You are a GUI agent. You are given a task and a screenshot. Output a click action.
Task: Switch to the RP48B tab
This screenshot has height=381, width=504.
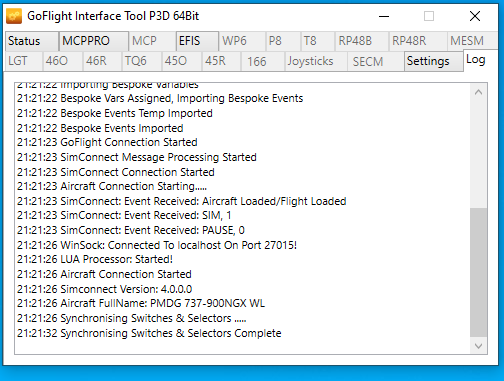tap(362, 41)
